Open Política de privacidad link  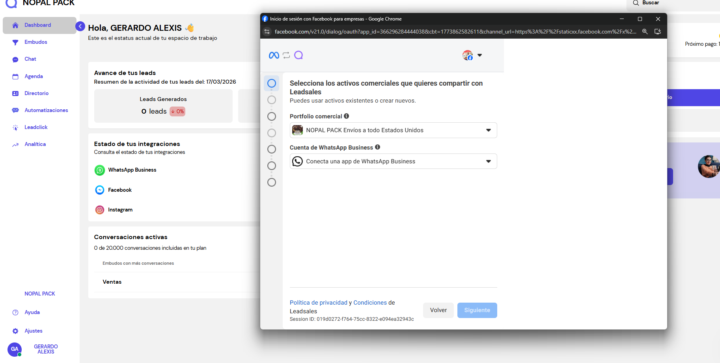click(x=318, y=303)
